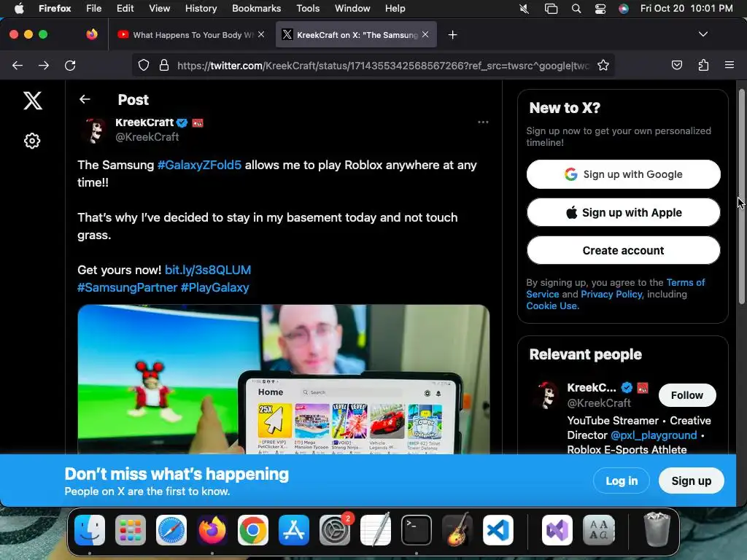The width and height of the screenshot is (747, 560).
Task: Click KreekCraft's avatar on the post
Action: tap(94, 130)
